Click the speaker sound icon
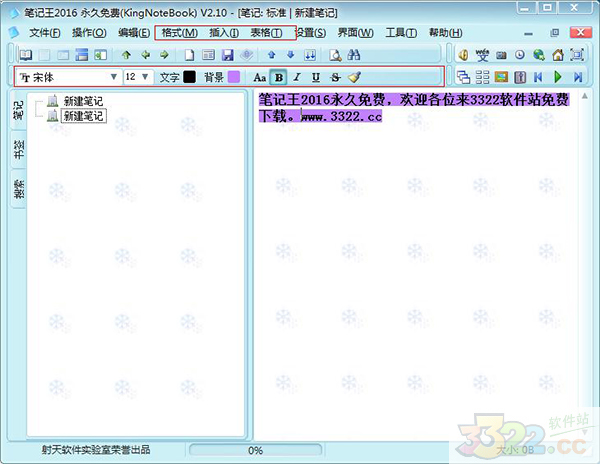Image resolution: width=600 pixels, height=464 pixels. [x=463, y=55]
